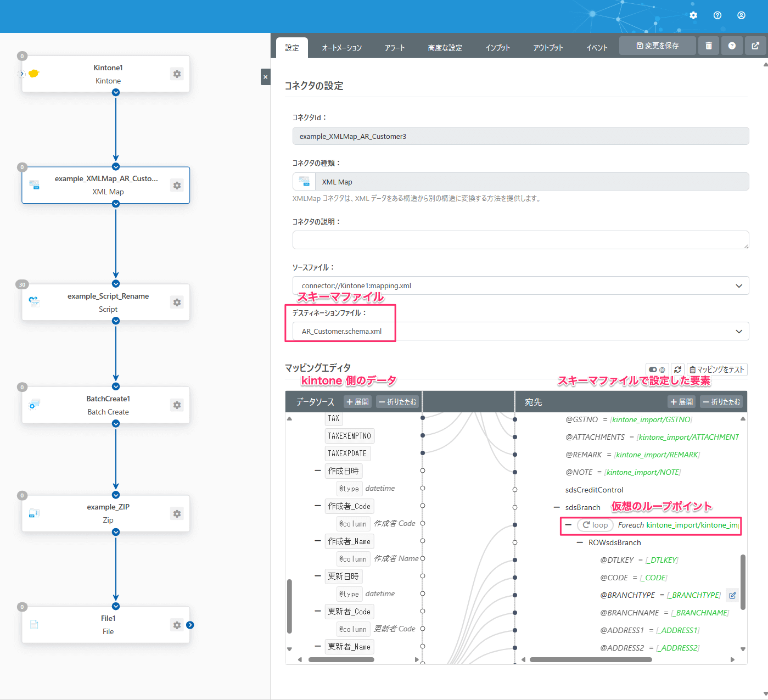768x700 pixels.
Task: Click the loop badge on the Foreach row
Action: [595, 525]
